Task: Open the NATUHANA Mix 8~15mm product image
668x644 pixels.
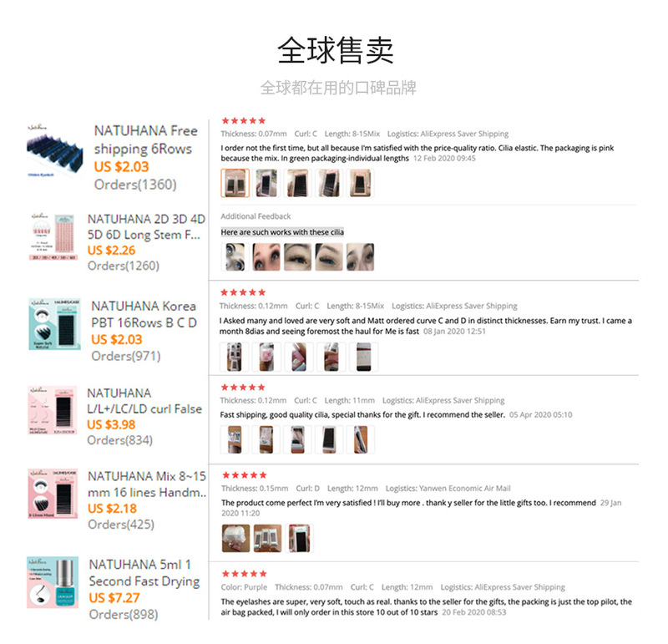Action: [x=53, y=494]
